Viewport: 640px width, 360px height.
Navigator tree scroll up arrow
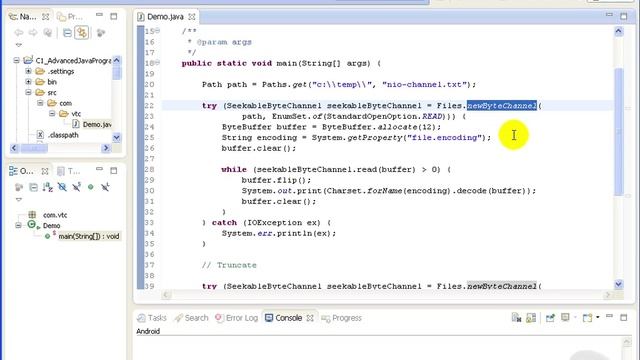click(x=116, y=60)
